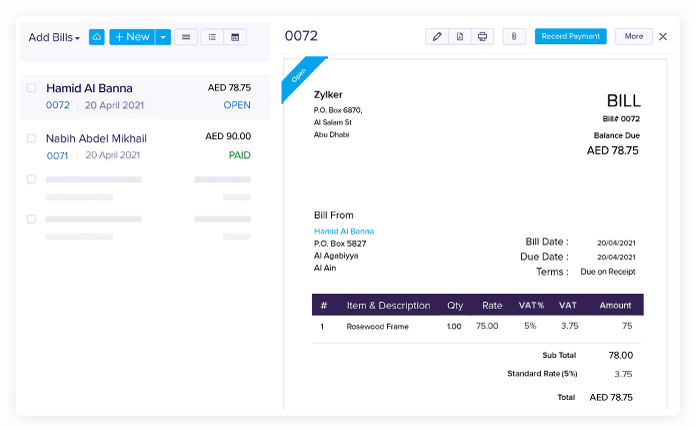Click the Sub Total value 78.00
The height and width of the screenshot is (430, 695).
621,355
